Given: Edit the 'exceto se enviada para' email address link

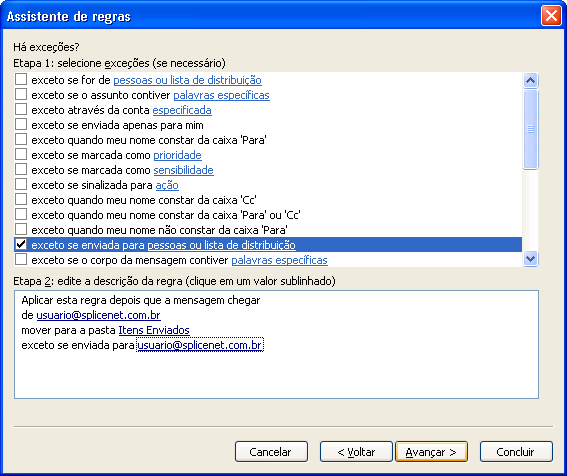Looking at the screenshot, I should [200, 345].
